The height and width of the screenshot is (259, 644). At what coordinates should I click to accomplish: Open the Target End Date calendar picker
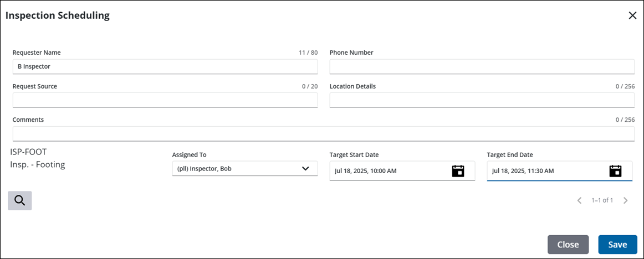pyautogui.click(x=615, y=170)
